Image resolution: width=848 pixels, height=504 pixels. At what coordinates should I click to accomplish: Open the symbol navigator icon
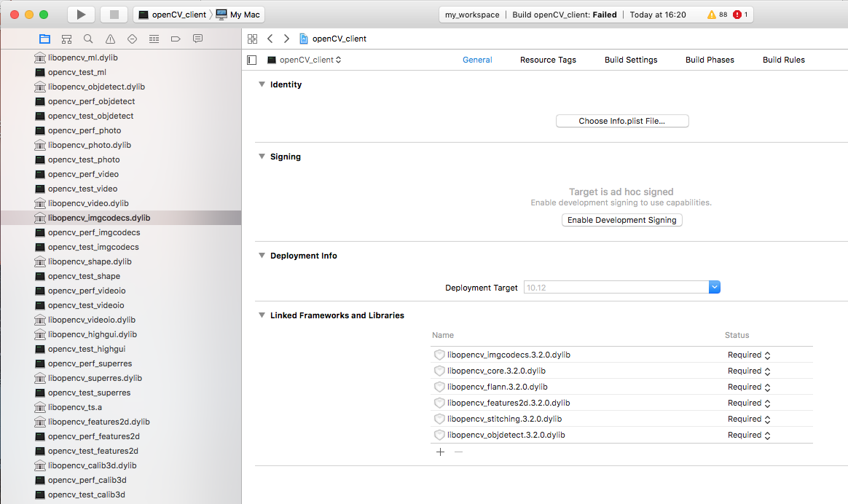point(66,39)
